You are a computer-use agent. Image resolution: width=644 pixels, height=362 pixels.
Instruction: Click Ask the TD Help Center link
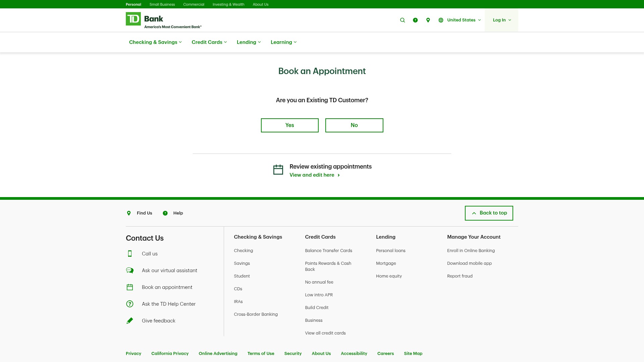169,304
